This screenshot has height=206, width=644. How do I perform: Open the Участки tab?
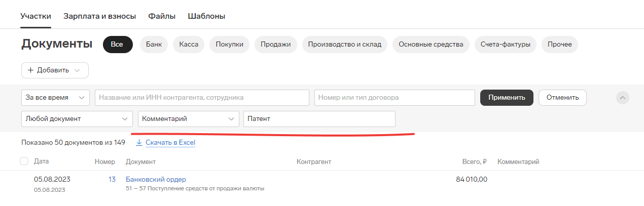click(35, 16)
